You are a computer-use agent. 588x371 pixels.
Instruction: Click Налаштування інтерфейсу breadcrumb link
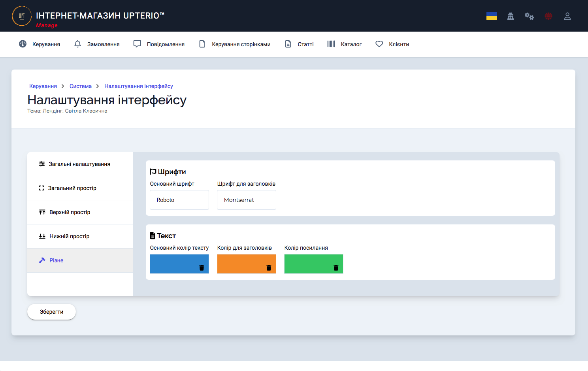139,86
